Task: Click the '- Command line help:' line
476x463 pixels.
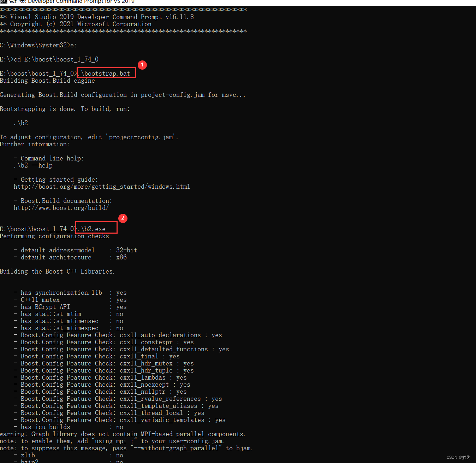Action: coord(49,158)
